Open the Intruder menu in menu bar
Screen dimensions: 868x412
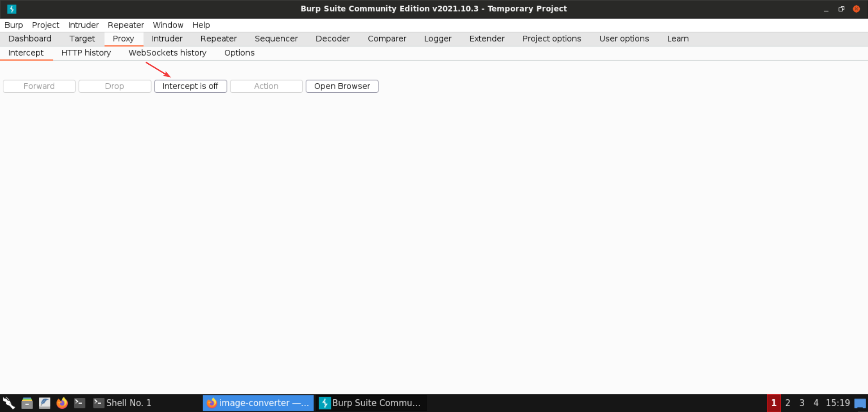(x=83, y=25)
